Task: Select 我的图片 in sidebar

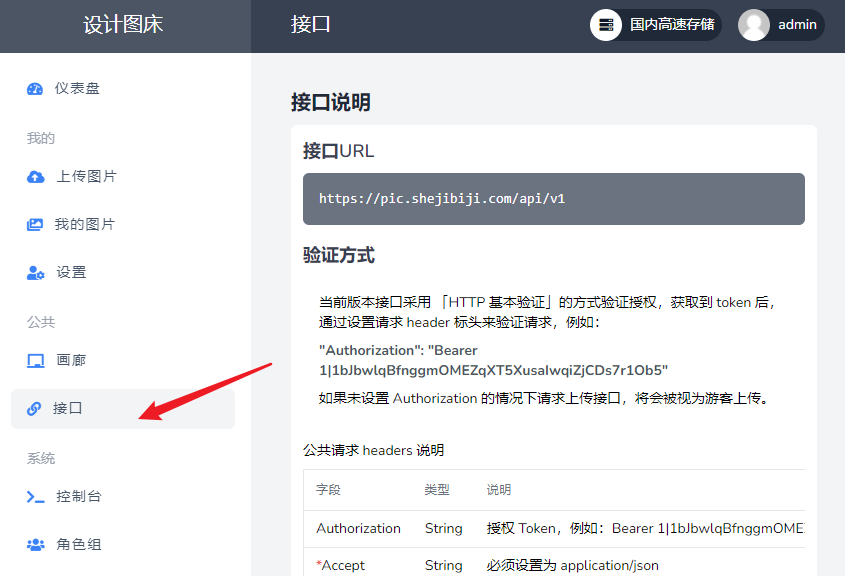Action: point(85,225)
